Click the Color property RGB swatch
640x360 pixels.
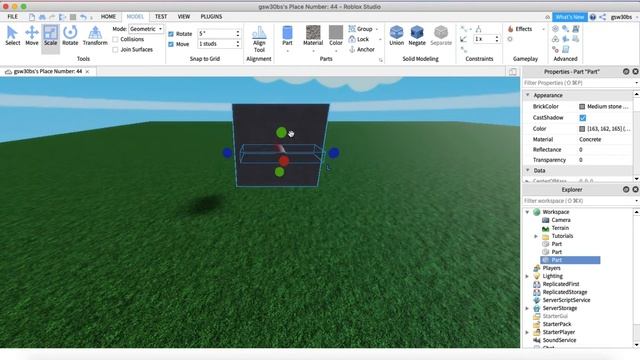[x=582, y=129]
